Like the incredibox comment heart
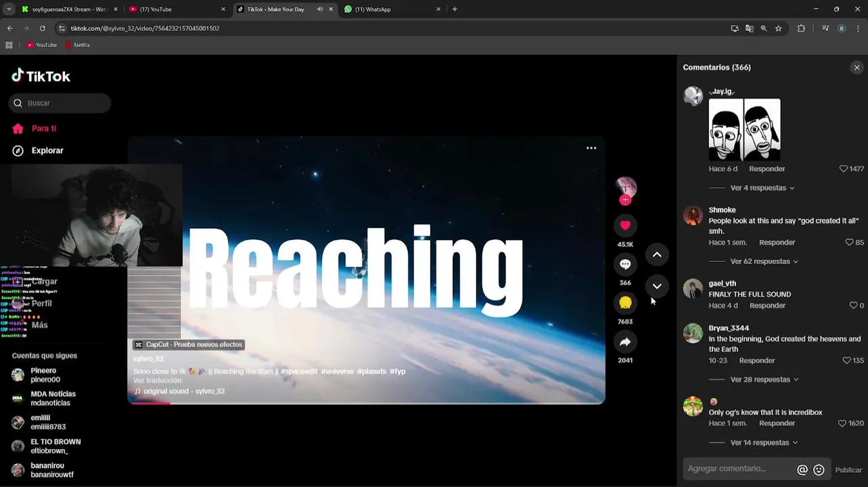The width and height of the screenshot is (868, 487). (x=842, y=423)
